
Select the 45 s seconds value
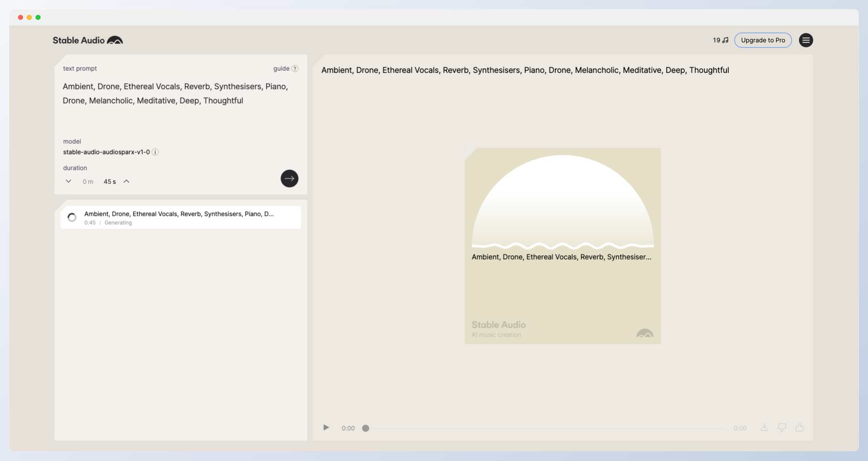point(110,182)
